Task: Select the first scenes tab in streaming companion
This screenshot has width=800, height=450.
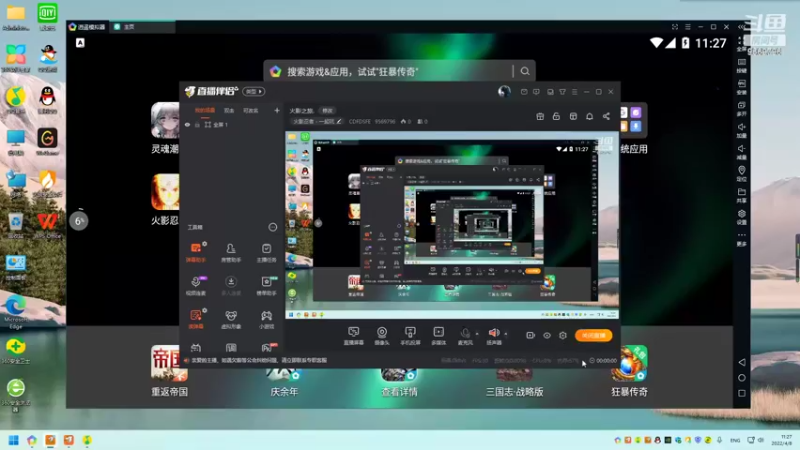Action: click(x=205, y=110)
